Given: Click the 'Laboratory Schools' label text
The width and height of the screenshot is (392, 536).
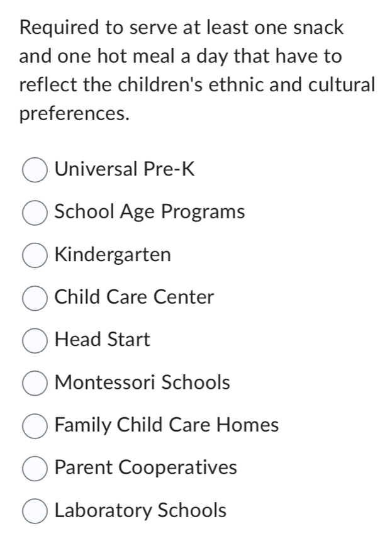Looking at the screenshot, I should [x=140, y=510].
